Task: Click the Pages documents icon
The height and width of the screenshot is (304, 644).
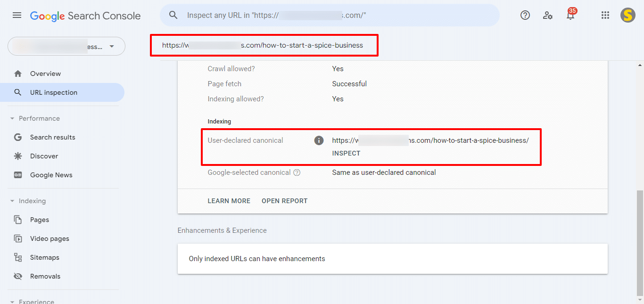Action: 18,220
